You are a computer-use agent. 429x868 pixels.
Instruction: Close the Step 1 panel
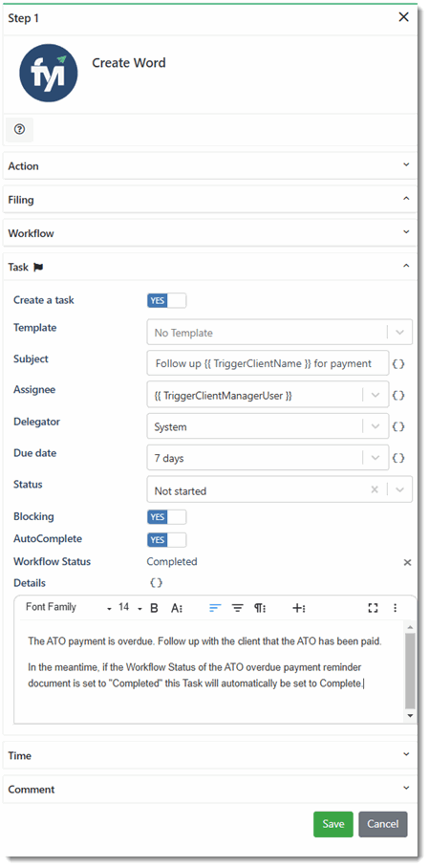click(x=404, y=17)
